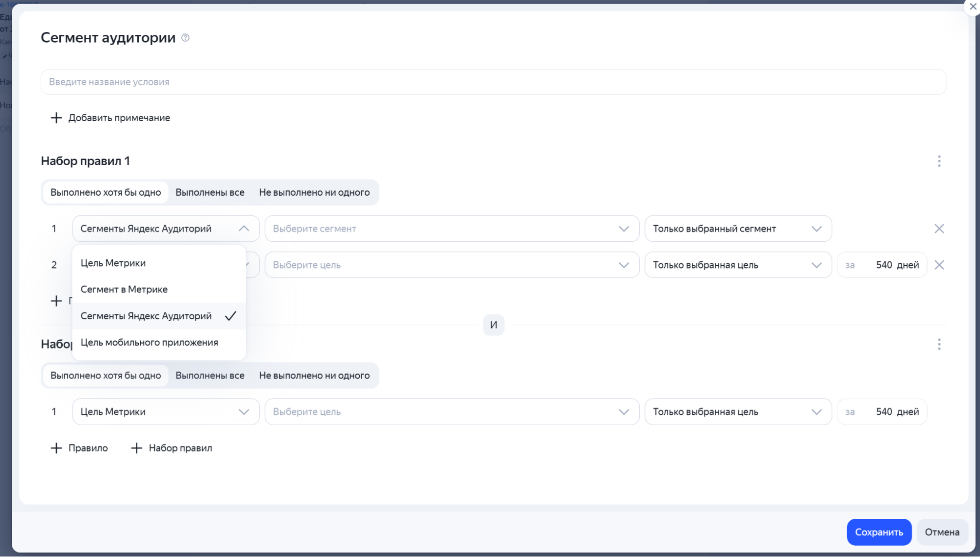
Task: Click the Отмена button
Action: [x=942, y=532]
